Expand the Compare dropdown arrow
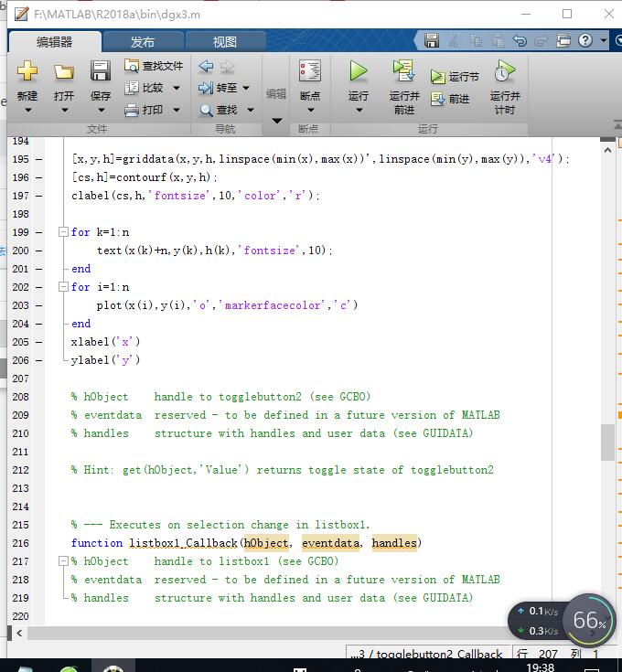The image size is (622, 672). [x=177, y=88]
